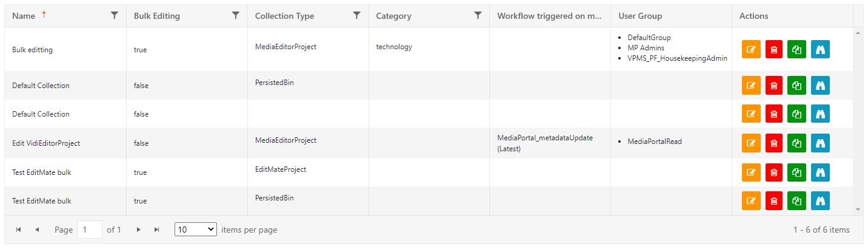The width and height of the screenshot is (868, 249).
Task: Click the page number input field
Action: [x=90, y=230]
